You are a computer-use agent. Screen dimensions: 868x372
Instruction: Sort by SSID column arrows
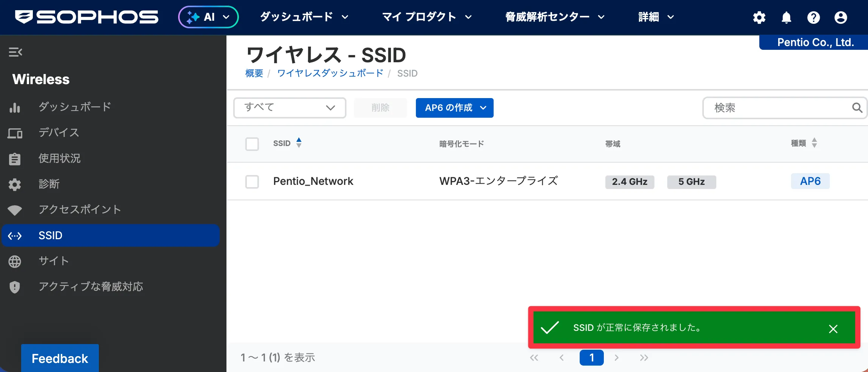(x=299, y=143)
